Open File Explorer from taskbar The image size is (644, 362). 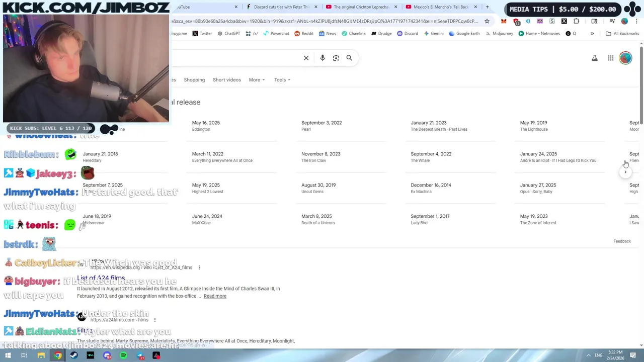tap(41, 355)
